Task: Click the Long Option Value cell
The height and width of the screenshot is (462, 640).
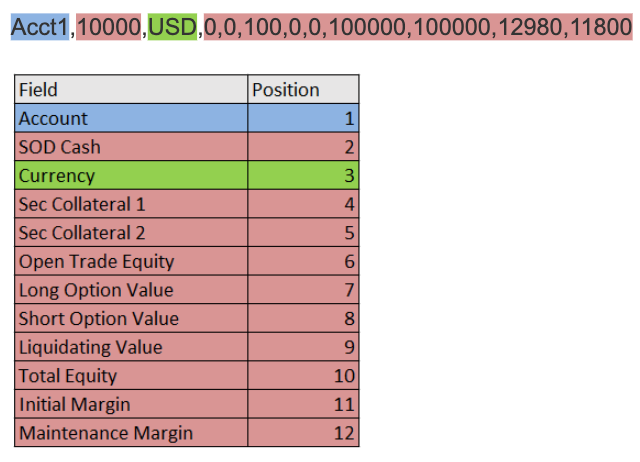Action: point(131,289)
